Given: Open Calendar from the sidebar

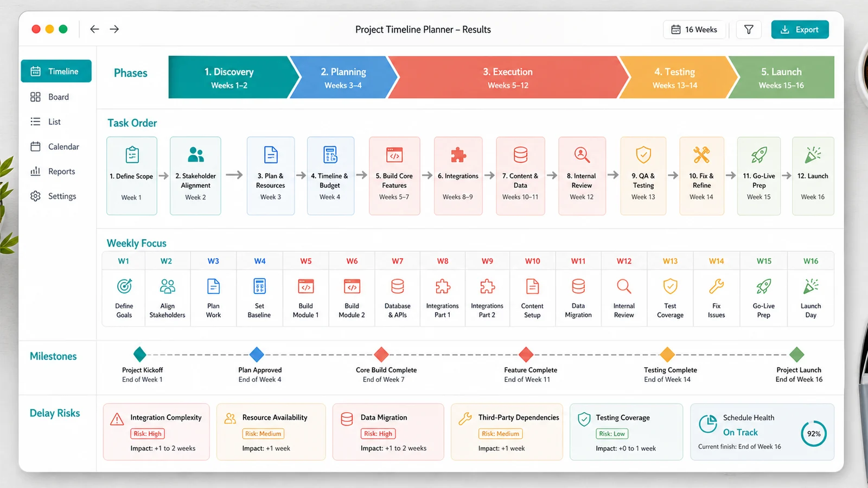Looking at the screenshot, I should coord(56,146).
